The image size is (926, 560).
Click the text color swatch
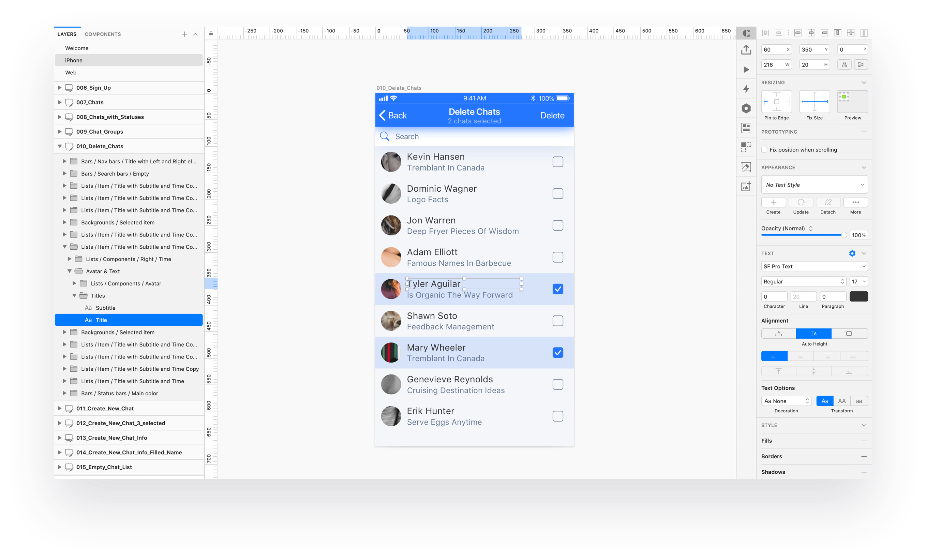tap(859, 296)
